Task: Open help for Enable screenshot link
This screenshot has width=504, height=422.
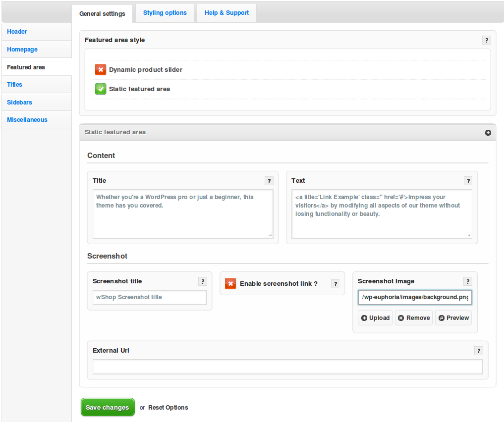Action: [335, 284]
